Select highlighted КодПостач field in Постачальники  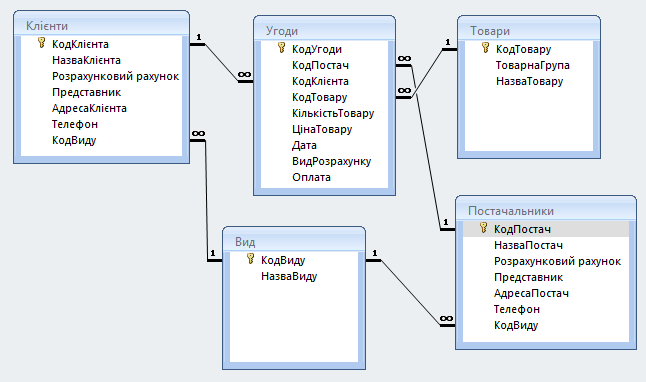pos(546,229)
